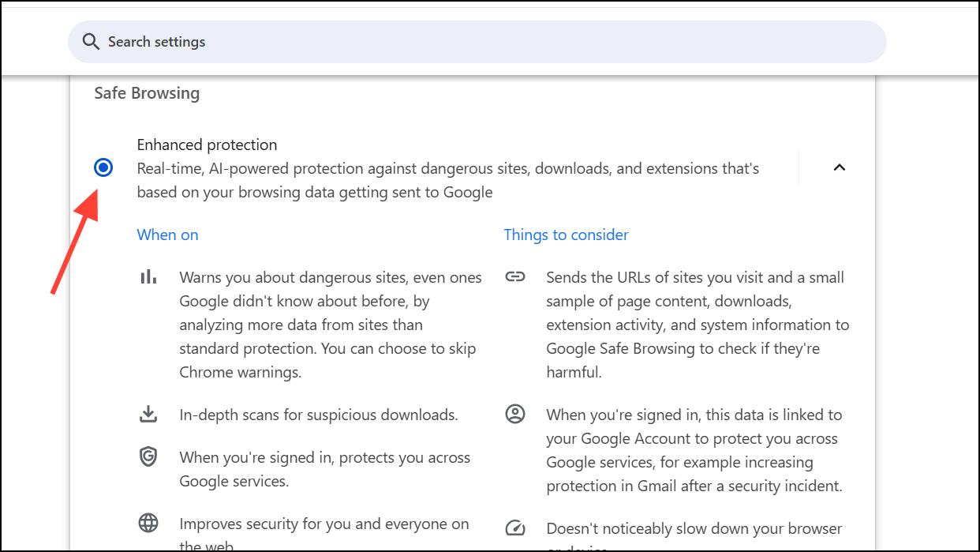The image size is (980, 552).
Task: Open the 'When on' section heading
Action: coord(167,235)
